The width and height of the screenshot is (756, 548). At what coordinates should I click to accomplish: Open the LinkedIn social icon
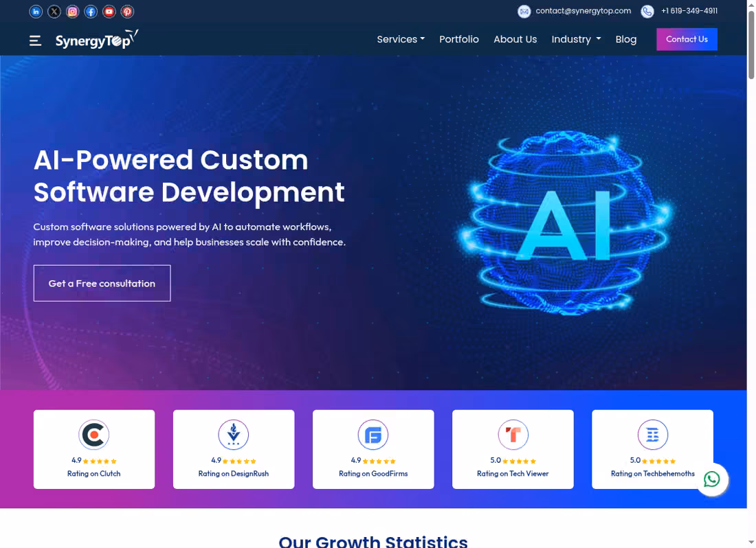36,12
